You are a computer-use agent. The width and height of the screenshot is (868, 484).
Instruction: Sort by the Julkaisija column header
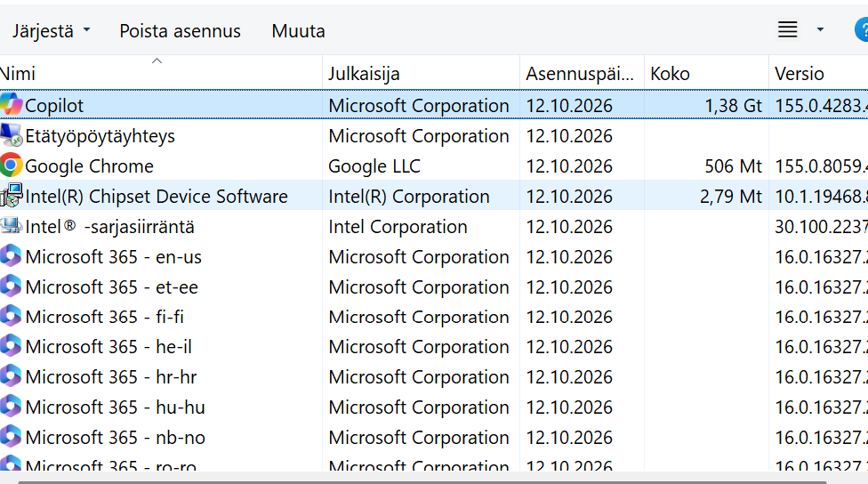click(x=421, y=73)
